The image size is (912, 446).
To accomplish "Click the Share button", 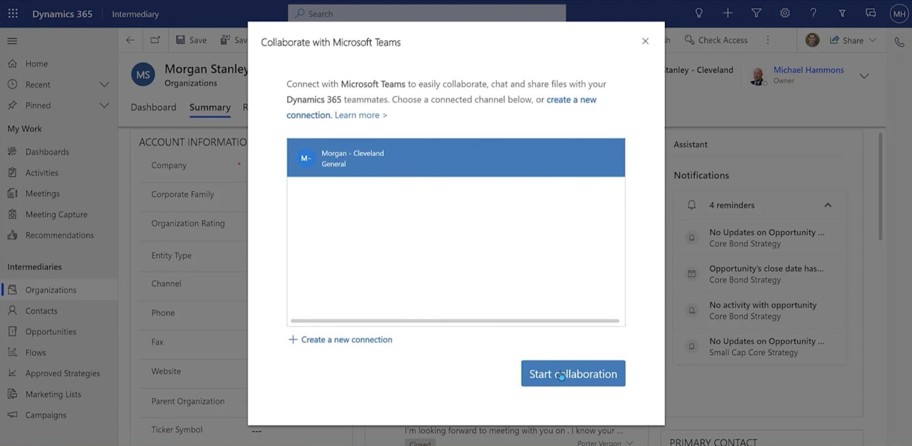I will (x=846, y=40).
